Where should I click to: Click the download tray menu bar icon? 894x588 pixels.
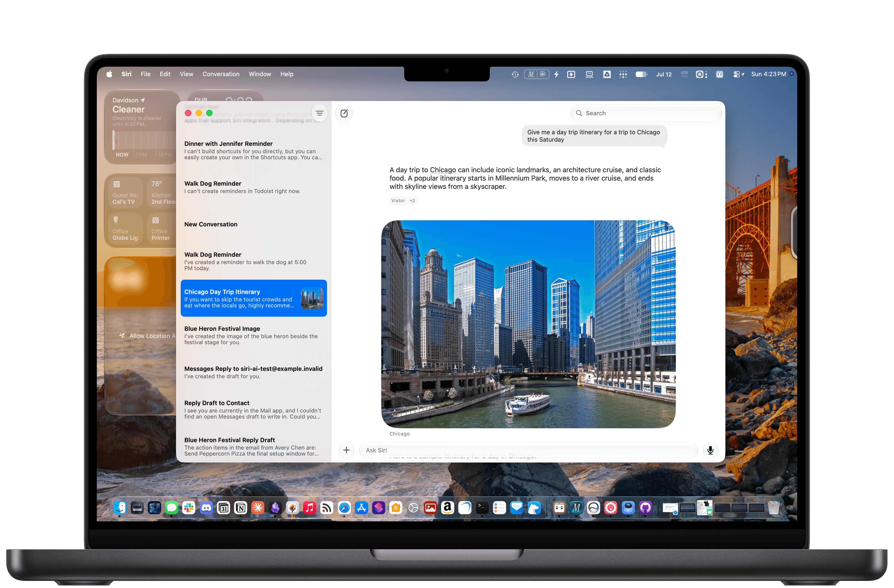[571, 74]
